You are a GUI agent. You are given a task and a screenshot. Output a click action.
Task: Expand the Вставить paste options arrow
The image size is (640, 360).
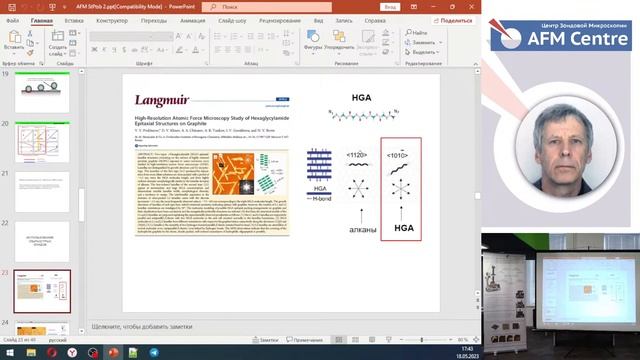point(14,53)
